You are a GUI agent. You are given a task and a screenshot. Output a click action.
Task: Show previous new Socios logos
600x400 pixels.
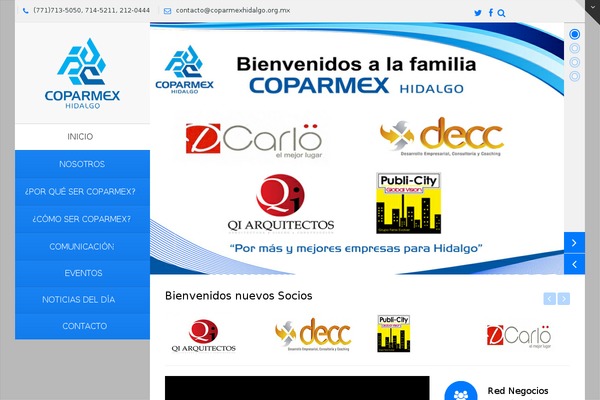[x=549, y=299]
